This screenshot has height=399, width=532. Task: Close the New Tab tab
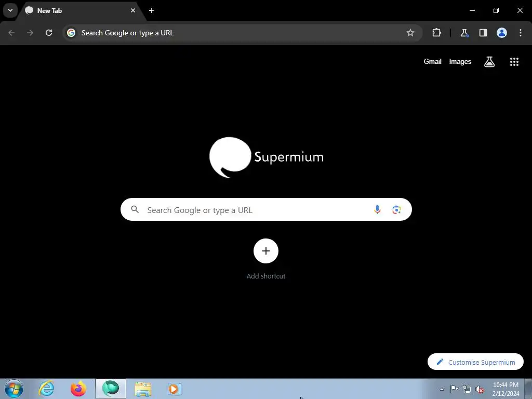[x=133, y=10]
